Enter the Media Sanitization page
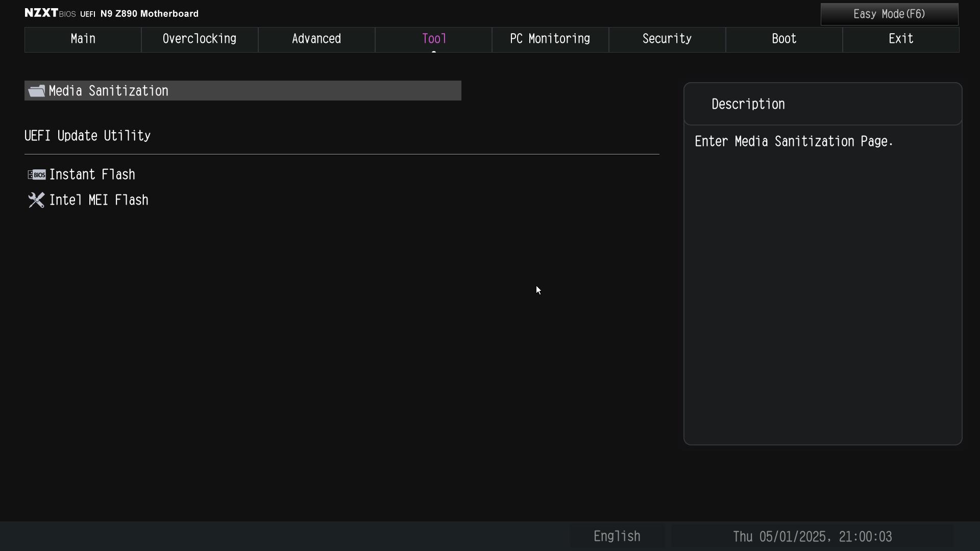The width and height of the screenshot is (980, 551). click(x=108, y=91)
